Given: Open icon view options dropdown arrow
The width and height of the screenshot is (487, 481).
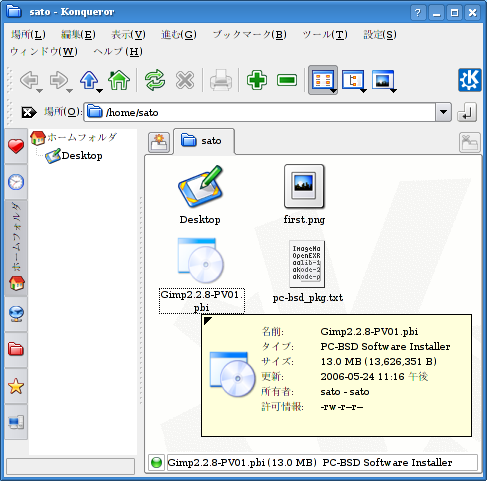Looking at the screenshot, I should point(334,91).
